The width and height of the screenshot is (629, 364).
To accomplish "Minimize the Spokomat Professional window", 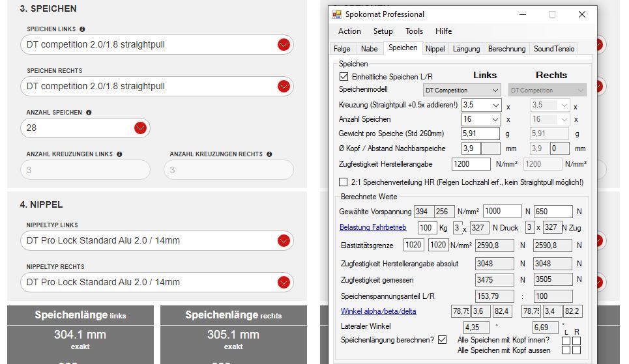I will (x=522, y=14).
